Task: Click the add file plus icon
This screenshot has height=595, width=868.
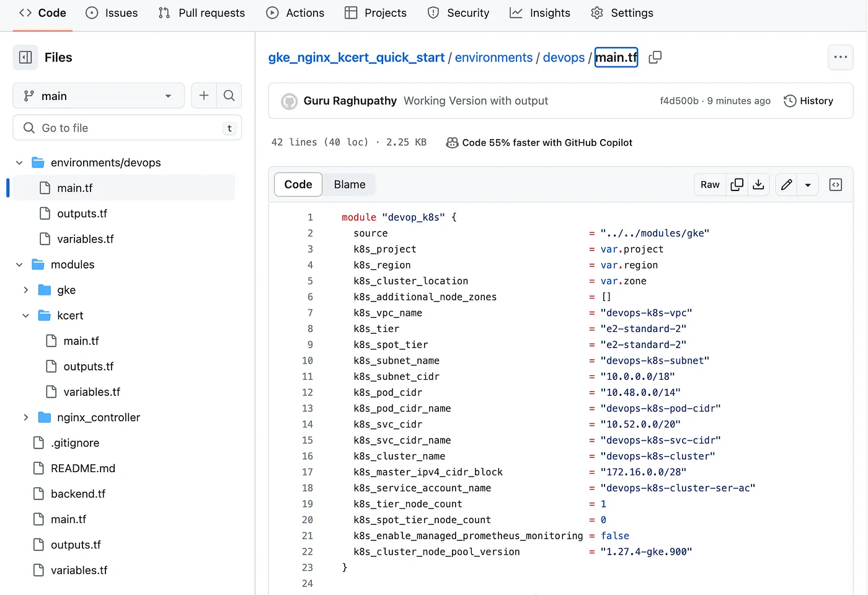Action: click(204, 96)
